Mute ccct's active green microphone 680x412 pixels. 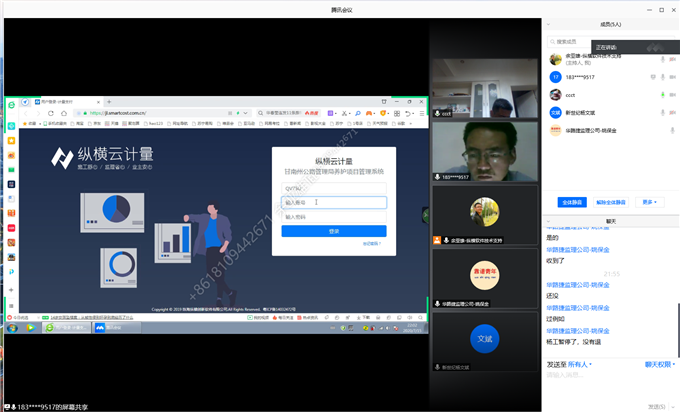point(663,95)
